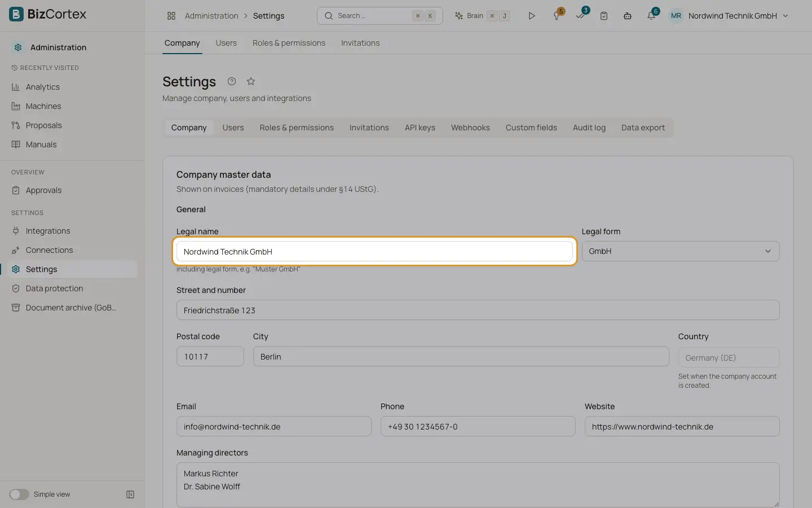Favorite this page with the star icon
812x508 pixels.
(x=251, y=81)
